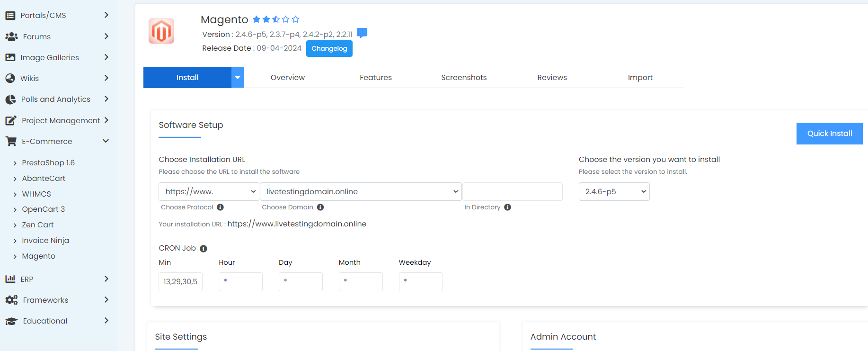Expand the ERP category

[106, 279]
